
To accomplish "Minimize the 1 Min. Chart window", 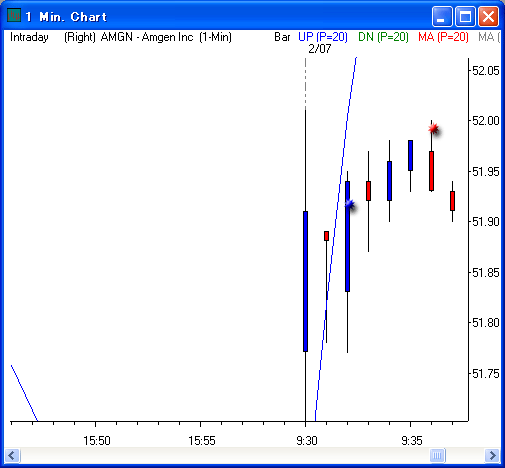I will tap(442, 16).
